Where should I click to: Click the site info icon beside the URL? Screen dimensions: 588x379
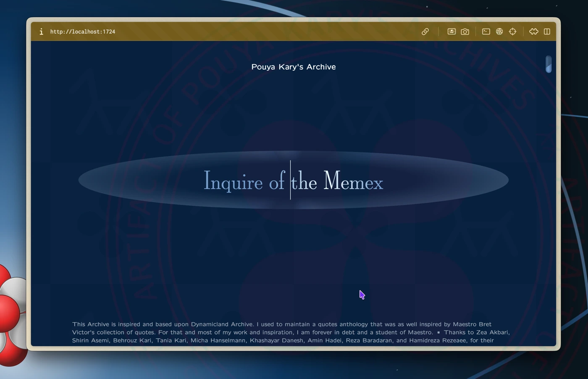tap(41, 32)
